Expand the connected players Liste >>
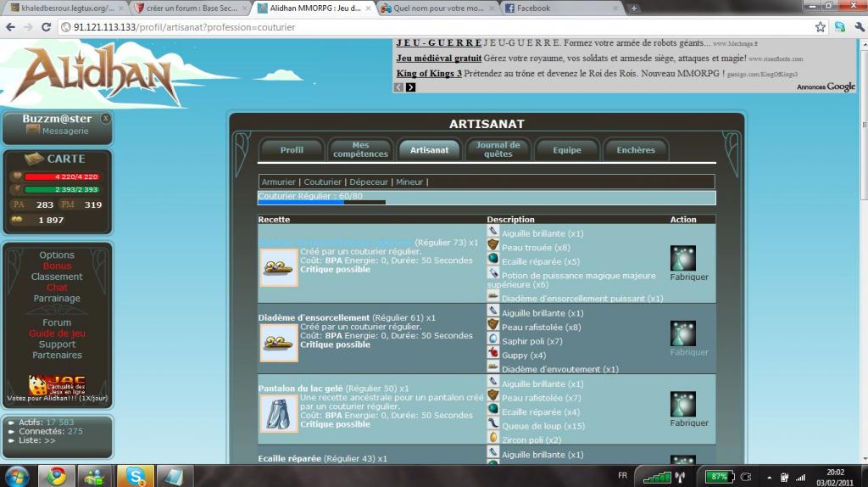 coord(37,440)
